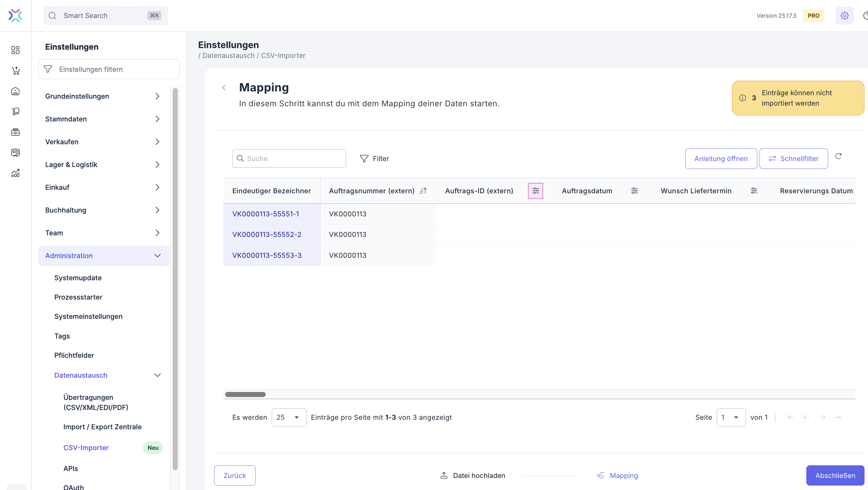Open Wunsch Liefertermin column settings icon

click(x=754, y=191)
